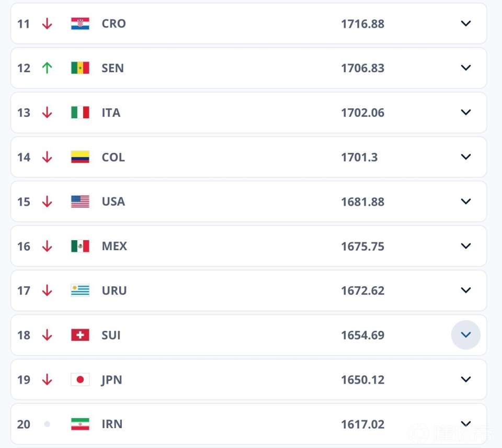Image resolution: width=502 pixels, height=448 pixels.
Task: Click the Senegal flag icon
Action: (x=80, y=68)
